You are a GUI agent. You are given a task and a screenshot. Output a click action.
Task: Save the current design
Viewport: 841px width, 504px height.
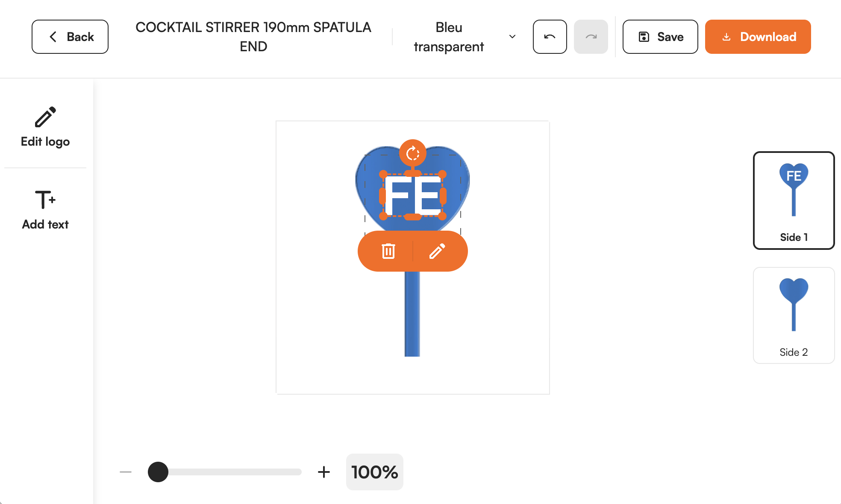click(660, 37)
